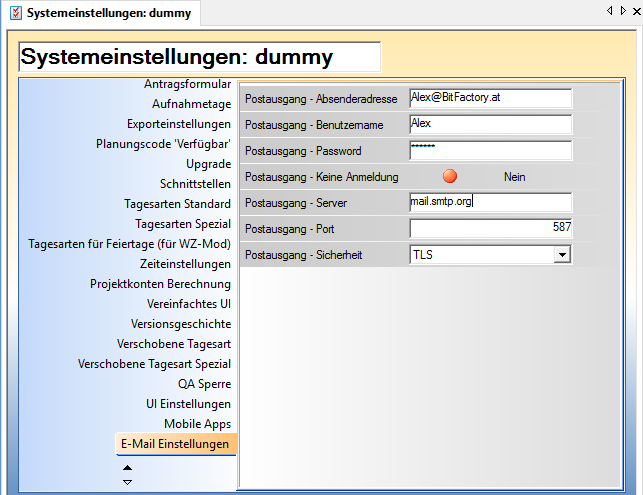Viewport: 643px width, 495px height.
Task: Click the Systemeinstellungen tab document icon
Action: click(x=16, y=13)
